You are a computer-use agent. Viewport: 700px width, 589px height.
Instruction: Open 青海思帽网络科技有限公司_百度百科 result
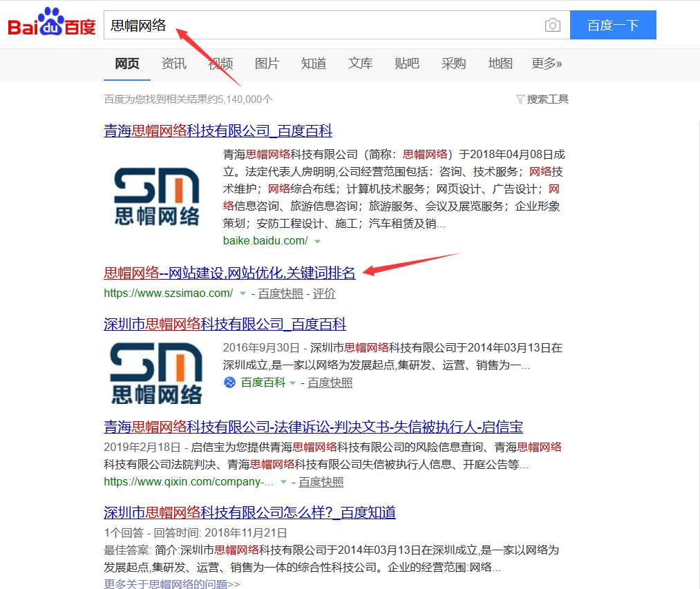(218, 131)
